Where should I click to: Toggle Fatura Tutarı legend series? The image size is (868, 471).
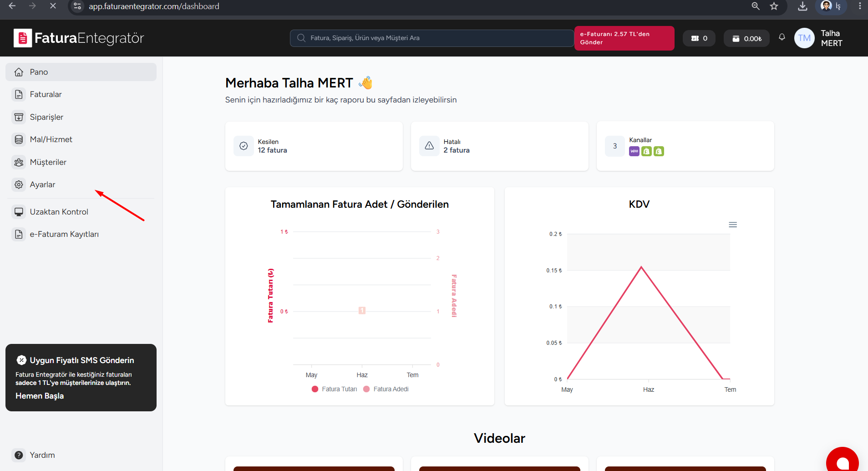pos(335,389)
